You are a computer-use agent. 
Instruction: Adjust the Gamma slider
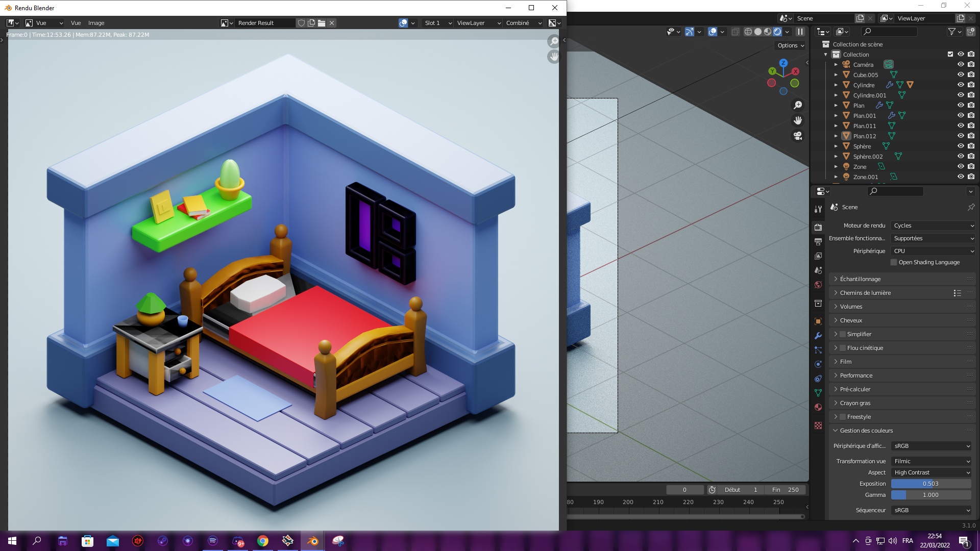click(x=931, y=495)
